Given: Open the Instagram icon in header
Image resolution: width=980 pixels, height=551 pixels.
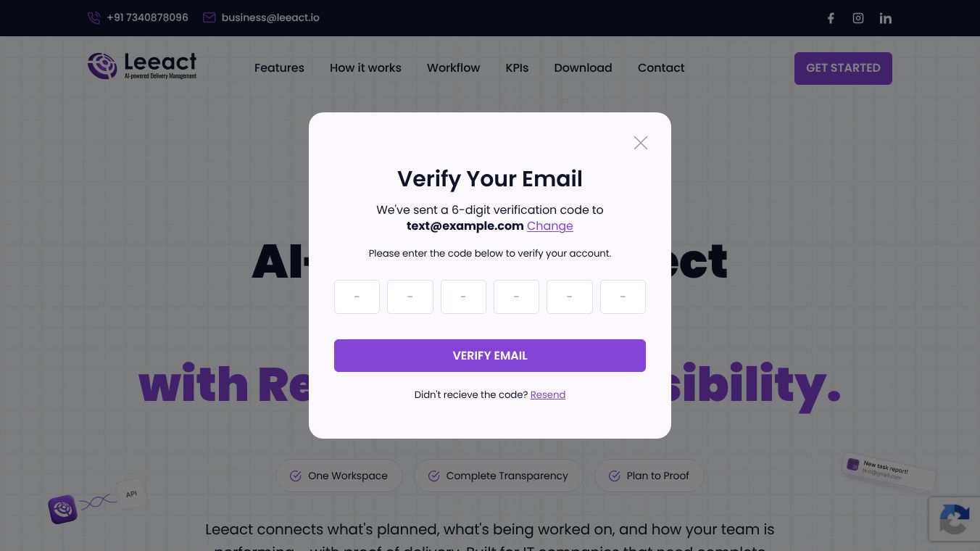Looking at the screenshot, I should coord(858,18).
